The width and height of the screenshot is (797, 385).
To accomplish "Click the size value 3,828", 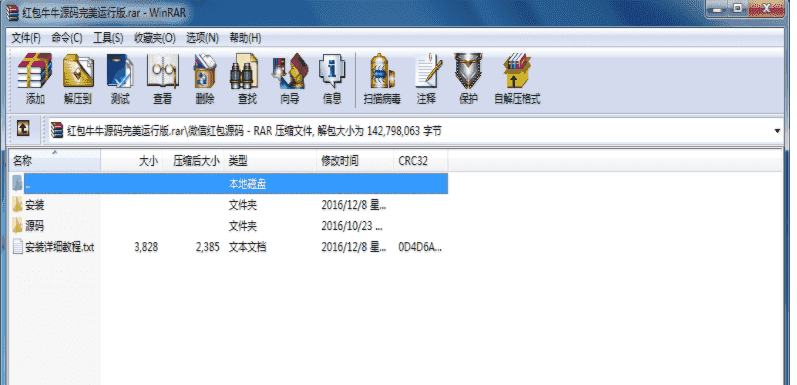I will coord(146,247).
